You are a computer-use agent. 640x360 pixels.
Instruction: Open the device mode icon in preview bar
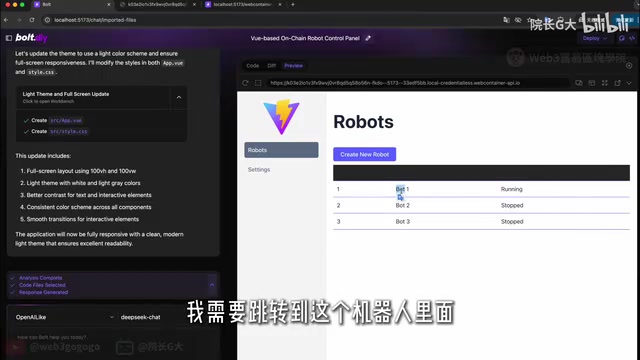click(x=579, y=83)
